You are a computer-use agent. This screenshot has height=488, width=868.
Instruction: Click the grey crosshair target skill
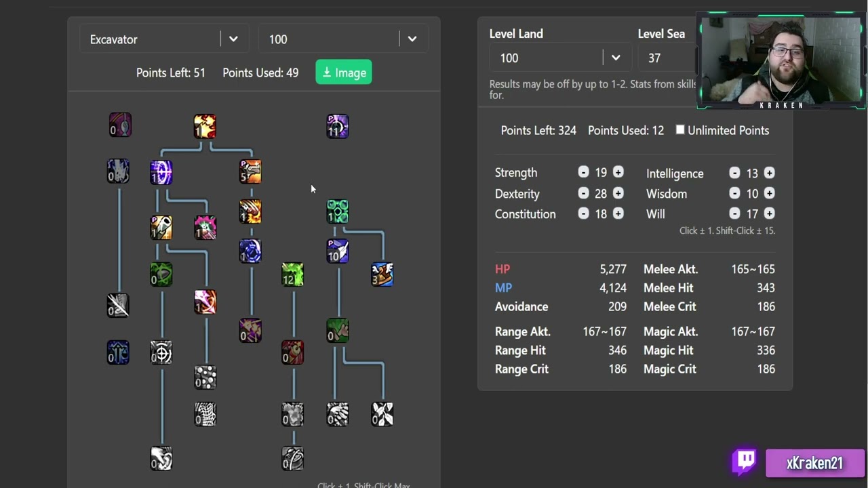point(161,352)
